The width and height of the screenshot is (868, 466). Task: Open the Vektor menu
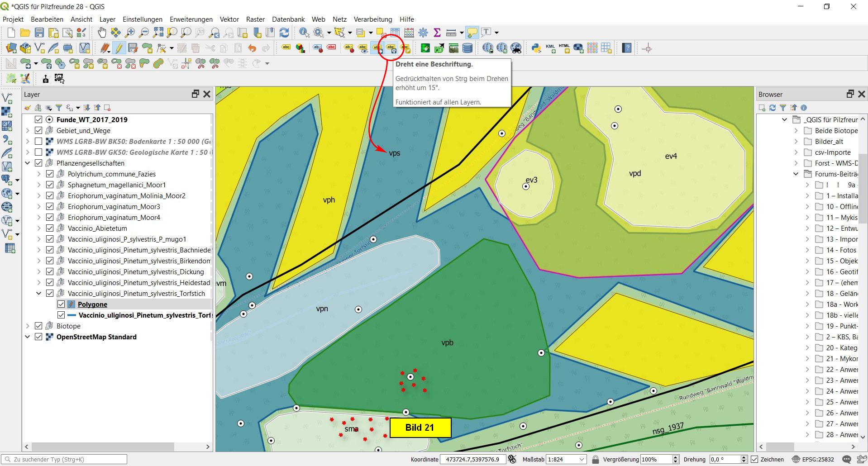pos(229,19)
